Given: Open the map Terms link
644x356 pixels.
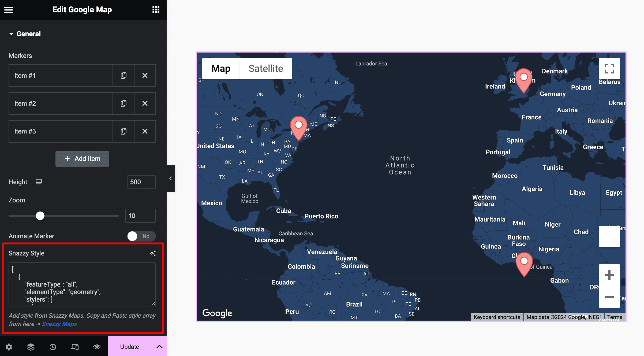Looking at the screenshot, I should click(x=615, y=317).
